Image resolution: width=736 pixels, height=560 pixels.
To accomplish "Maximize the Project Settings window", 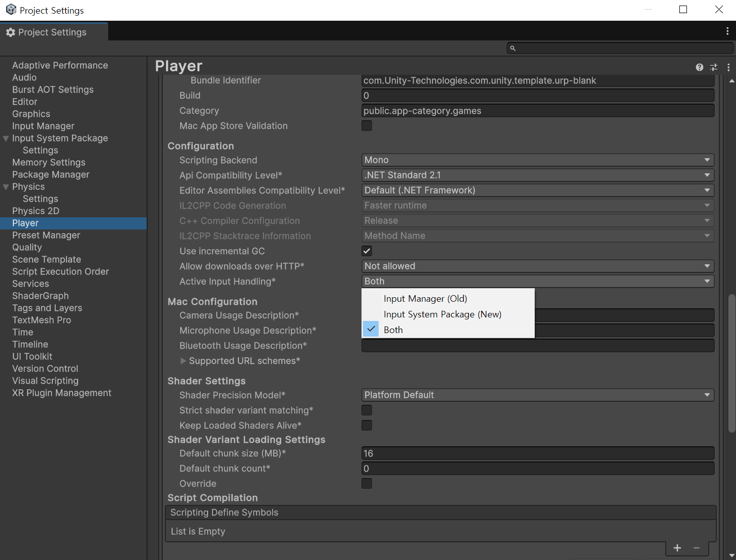I will 683,10.
